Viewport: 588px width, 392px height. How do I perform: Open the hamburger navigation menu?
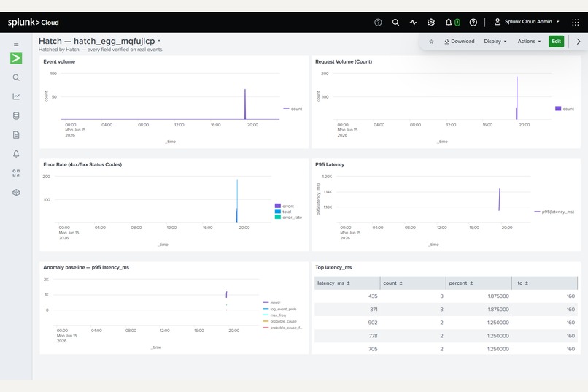[x=16, y=44]
